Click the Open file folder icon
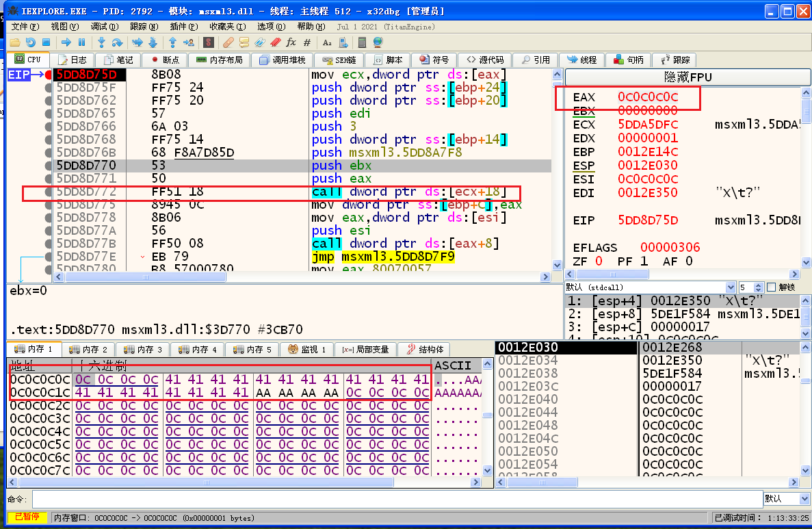The image size is (812, 529). coord(14,42)
